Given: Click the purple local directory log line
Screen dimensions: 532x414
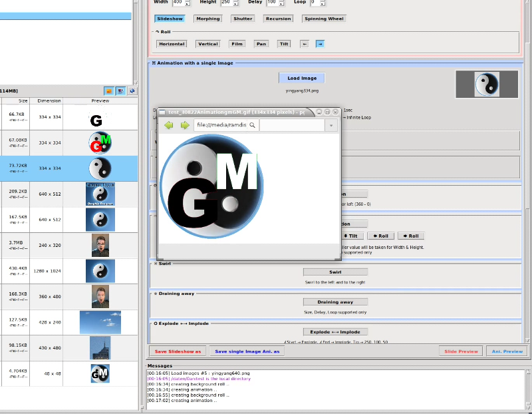Looking at the screenshot, I should click(199, 378).
